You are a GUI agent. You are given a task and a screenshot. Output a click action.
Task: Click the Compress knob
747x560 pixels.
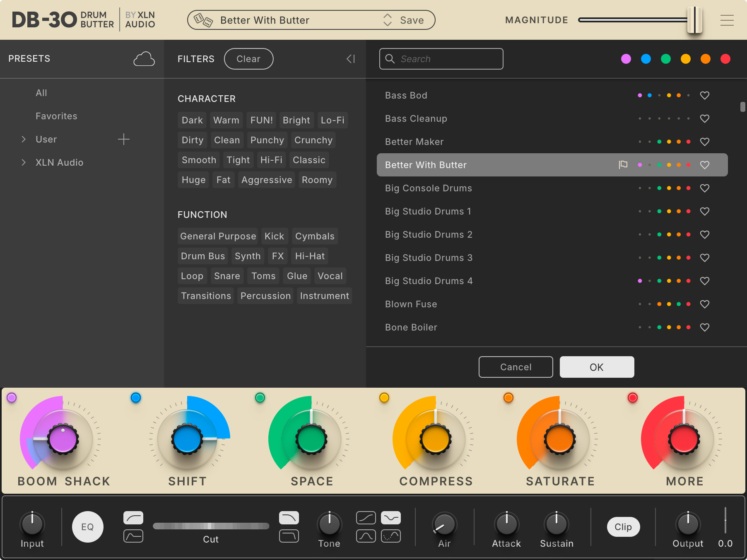[436, 439]
